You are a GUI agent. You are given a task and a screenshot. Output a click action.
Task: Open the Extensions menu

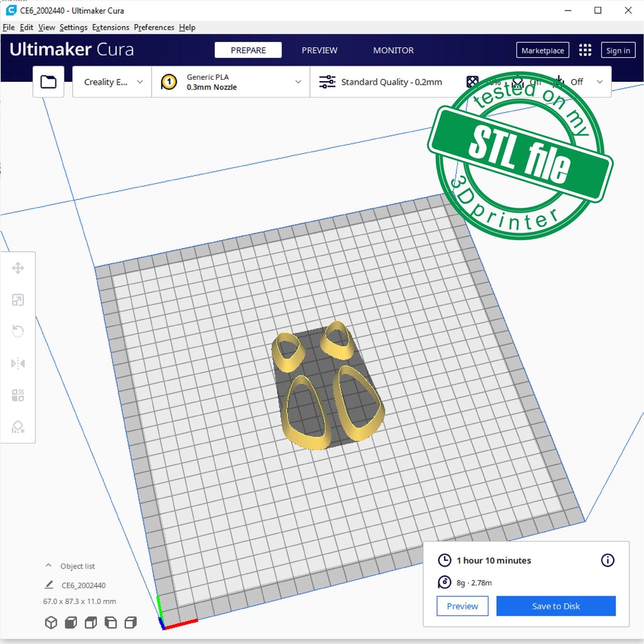111,28
